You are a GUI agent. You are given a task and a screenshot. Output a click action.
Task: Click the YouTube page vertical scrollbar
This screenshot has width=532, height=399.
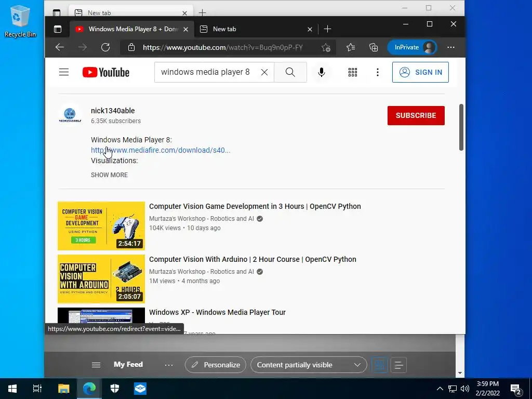[x=461, y=127]
